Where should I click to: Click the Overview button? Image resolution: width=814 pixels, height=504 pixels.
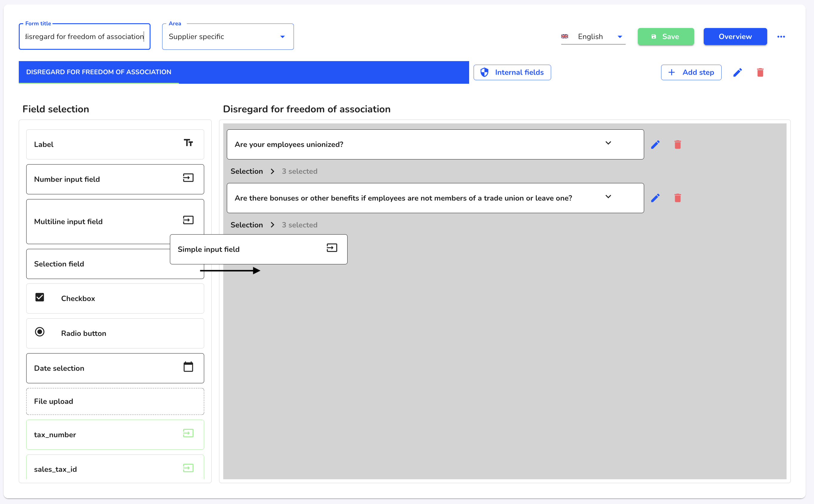click(735, 36)
